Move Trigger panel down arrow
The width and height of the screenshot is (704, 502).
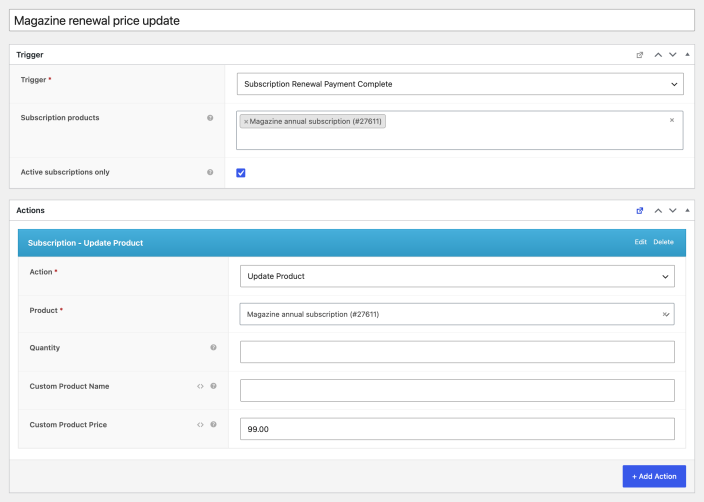(x=673, y=55)
